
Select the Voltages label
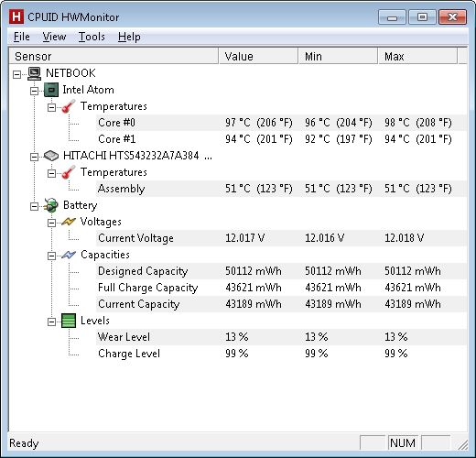click(x=101, y=222)
